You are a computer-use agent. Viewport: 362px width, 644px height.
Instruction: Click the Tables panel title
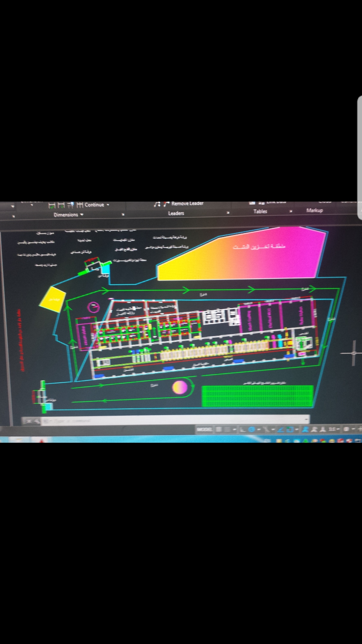[260, 211]
